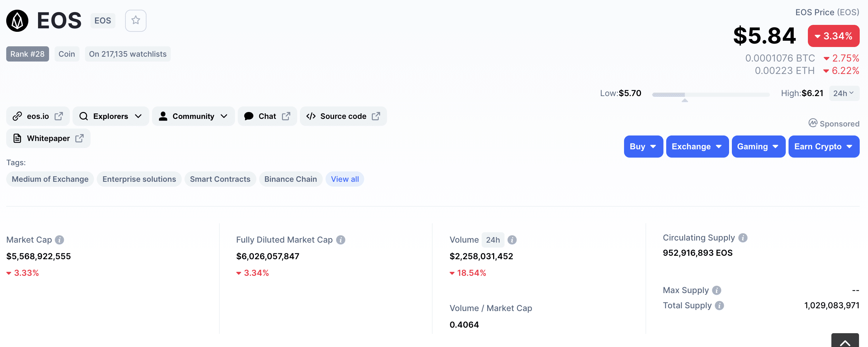Click the red 3.34% price change badge

(x=833, y=36)
